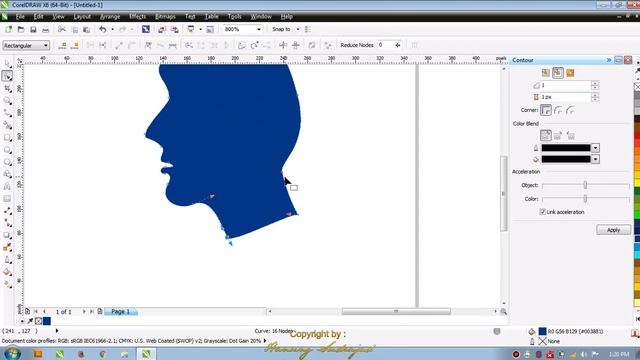Open the contour fill color dropdown
The width and height of the screenshot is (640, 360).
tap(596, 159)
